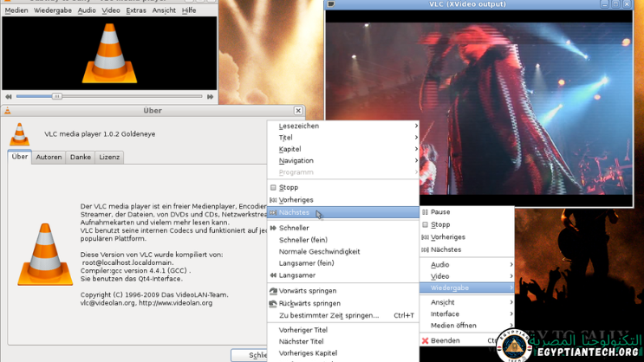Close the Über dialog
Viewport: 644px width, 362px height.
point(298,110)
